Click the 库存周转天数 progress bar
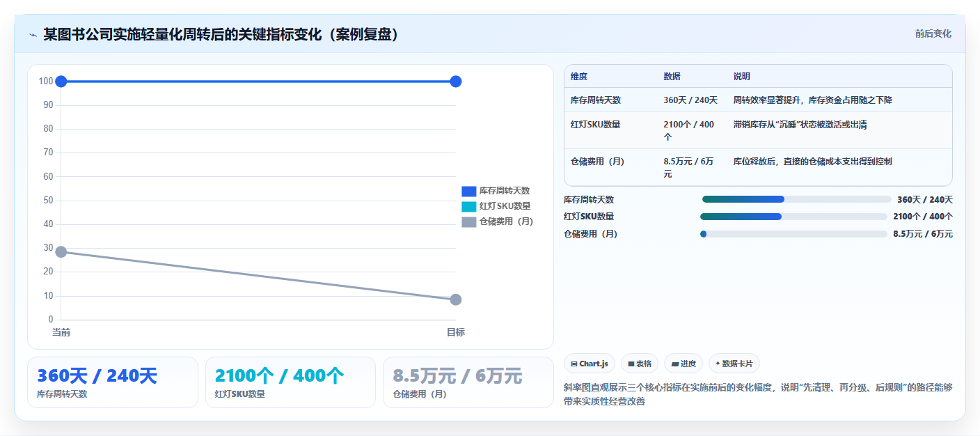This screenshot has width=980, height=436. (796, 199)
